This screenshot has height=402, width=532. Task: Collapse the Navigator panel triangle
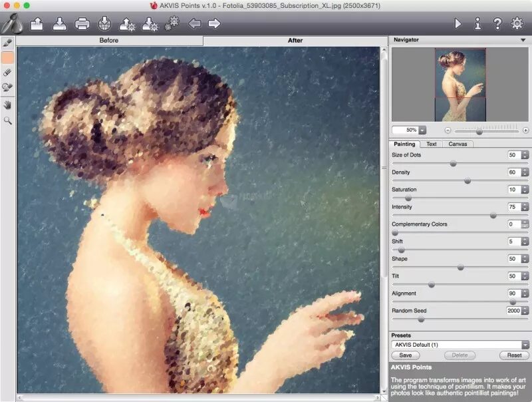click(523, 40)
